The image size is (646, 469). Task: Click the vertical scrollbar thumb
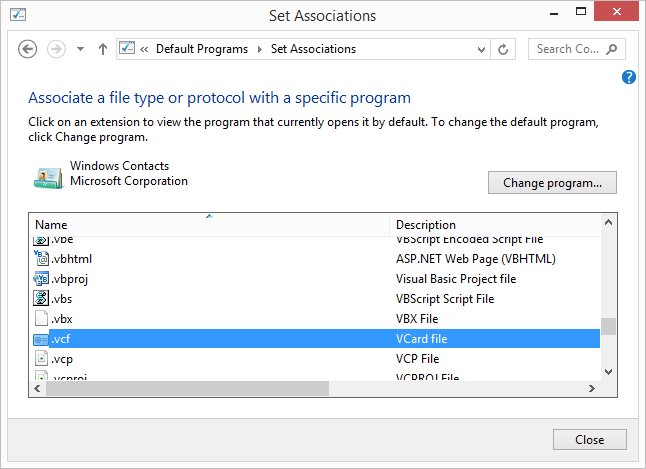[607, 327]
